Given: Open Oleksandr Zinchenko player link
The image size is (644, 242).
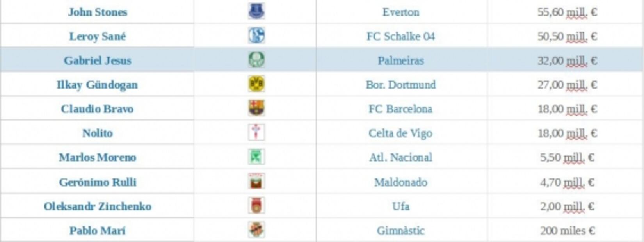Looking at the screenshot, I should click(x=98, y=206).
